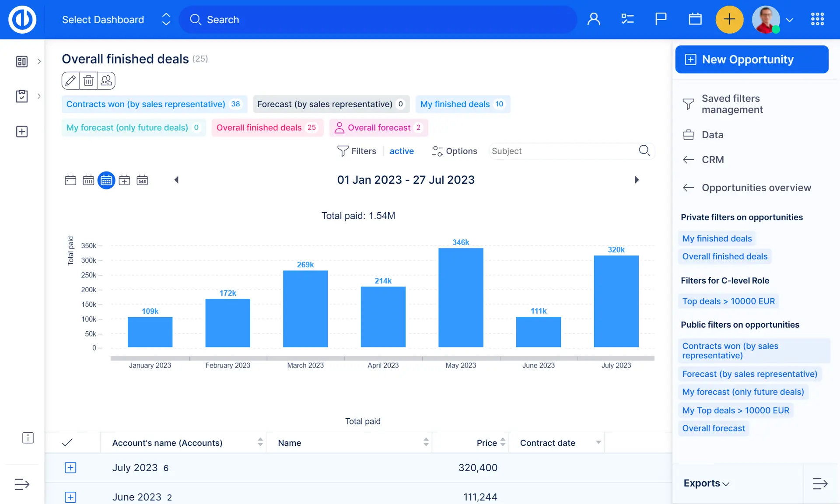This screenshot has width=840, height=504.
Task: Click the magnifier icon in Subject field
Action: pos(644,151)
